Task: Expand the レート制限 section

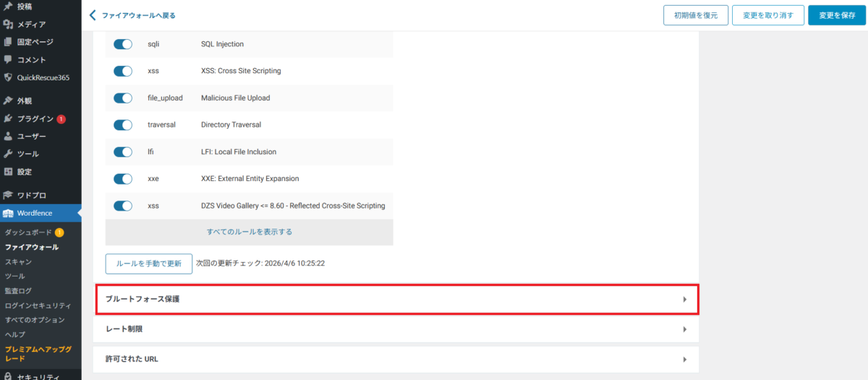Action: [x=396, y=329]
